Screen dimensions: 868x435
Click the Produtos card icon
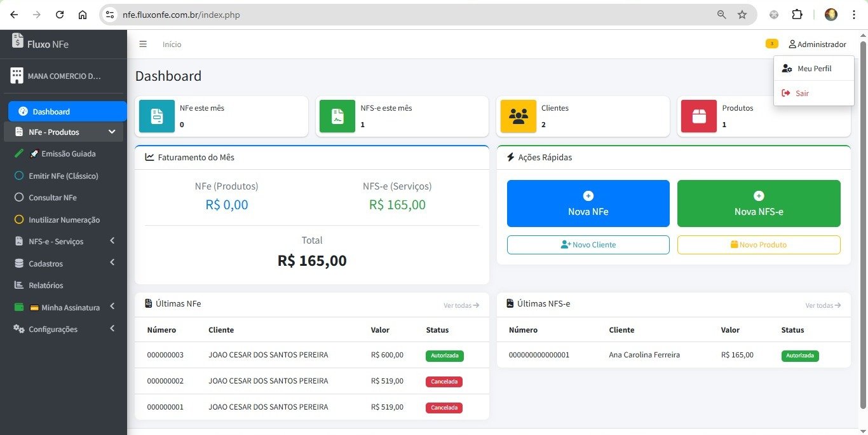[x=699, y=116]
